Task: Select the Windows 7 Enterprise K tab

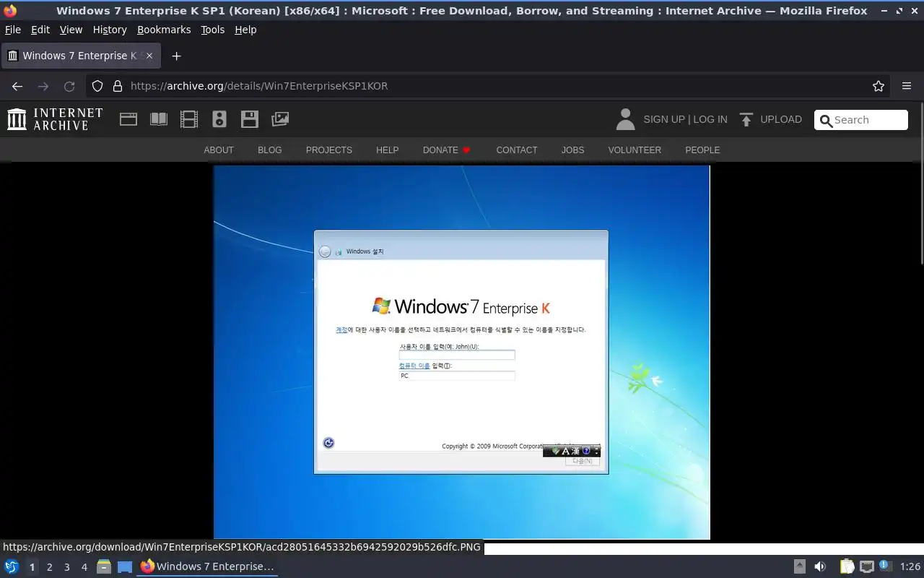Action: (x=80, y=56)
